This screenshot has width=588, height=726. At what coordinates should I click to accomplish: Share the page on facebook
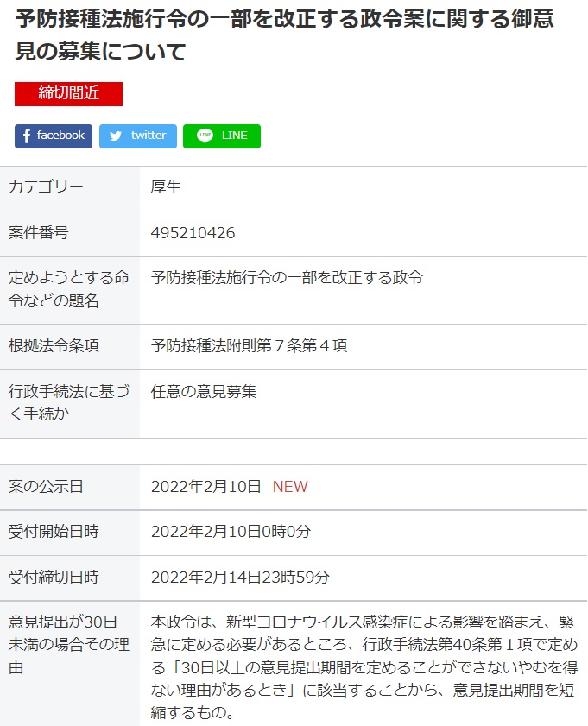click(54, 136)
